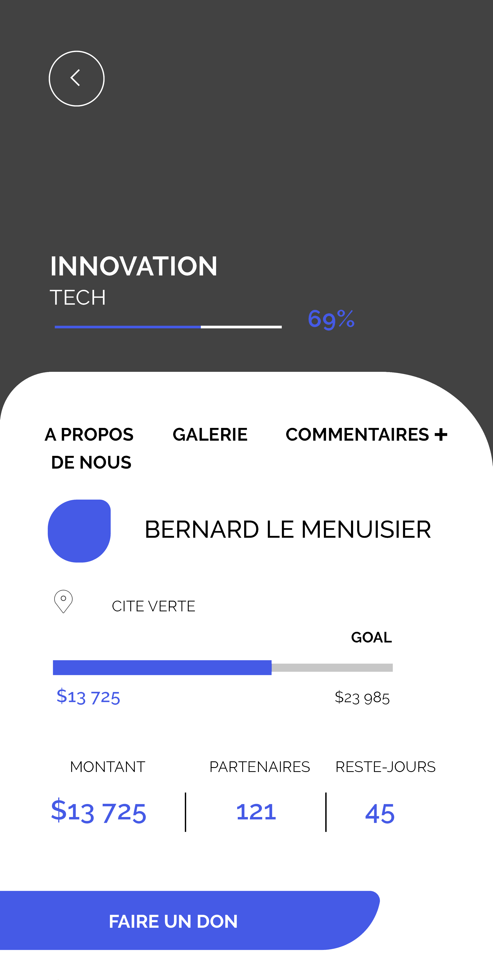Select the large $13 725 MONTANT value

coord(99,811)
